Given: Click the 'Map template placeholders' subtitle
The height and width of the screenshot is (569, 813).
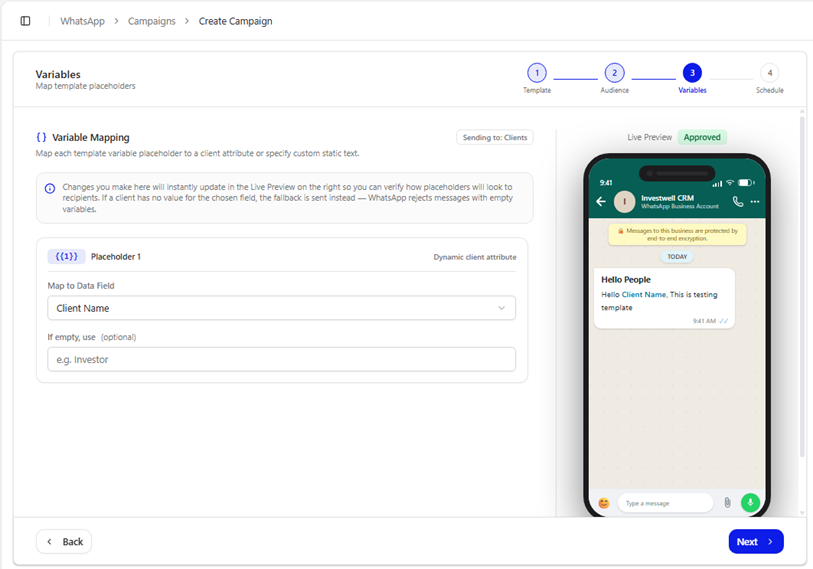Looking at the screenshot, I should click(86, 86).
